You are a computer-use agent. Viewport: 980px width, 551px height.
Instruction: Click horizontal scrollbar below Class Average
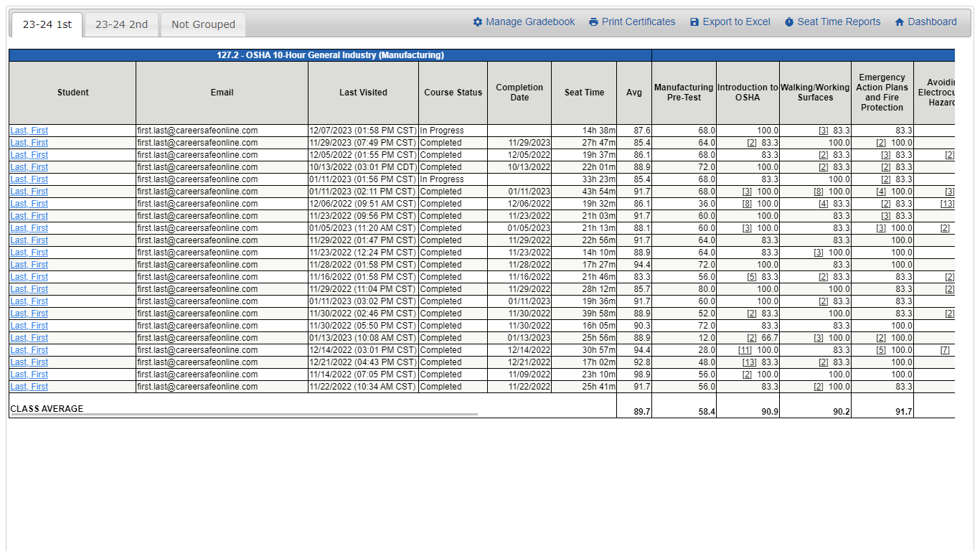coord(244,415)
